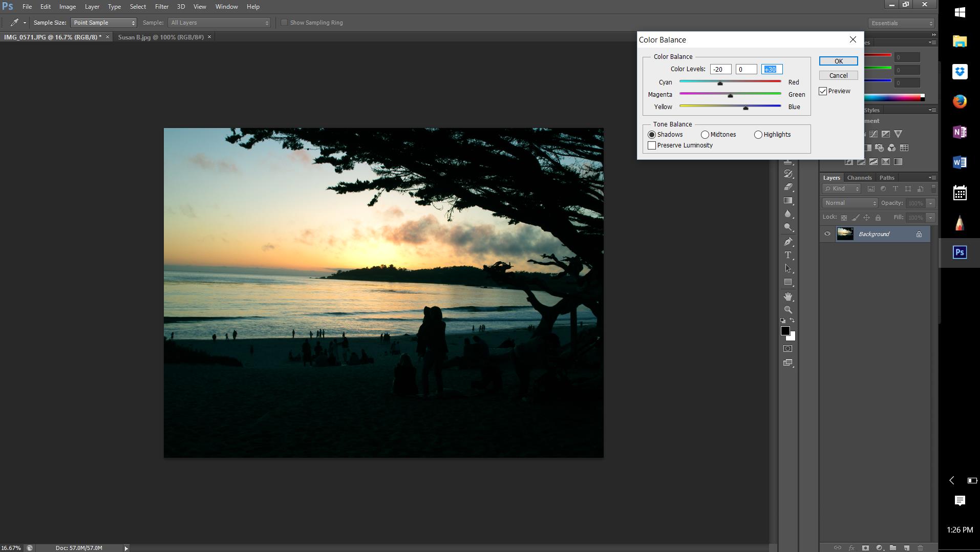Image resolution: width=980 pixels, height=552 pixels.
Task: Lock all padlock icon in Lock row
Action: click(878, 218)
